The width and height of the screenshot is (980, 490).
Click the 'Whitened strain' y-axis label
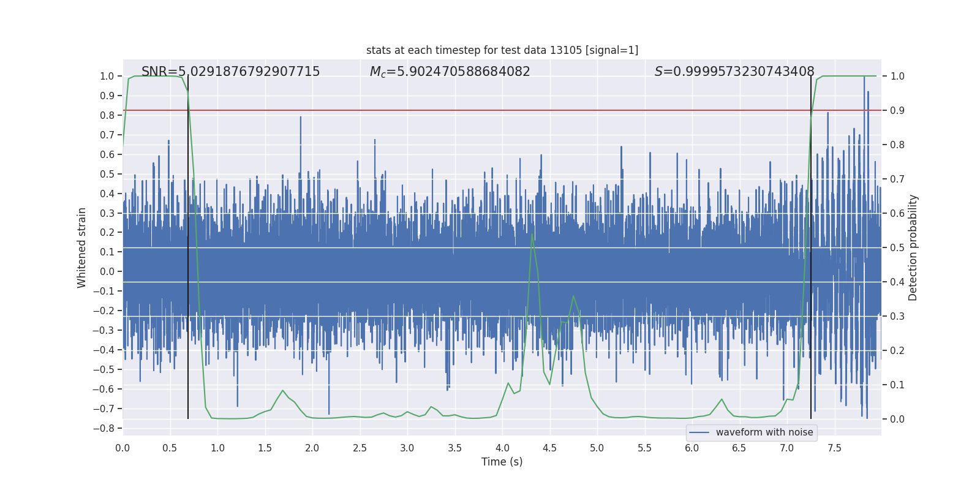82,247
